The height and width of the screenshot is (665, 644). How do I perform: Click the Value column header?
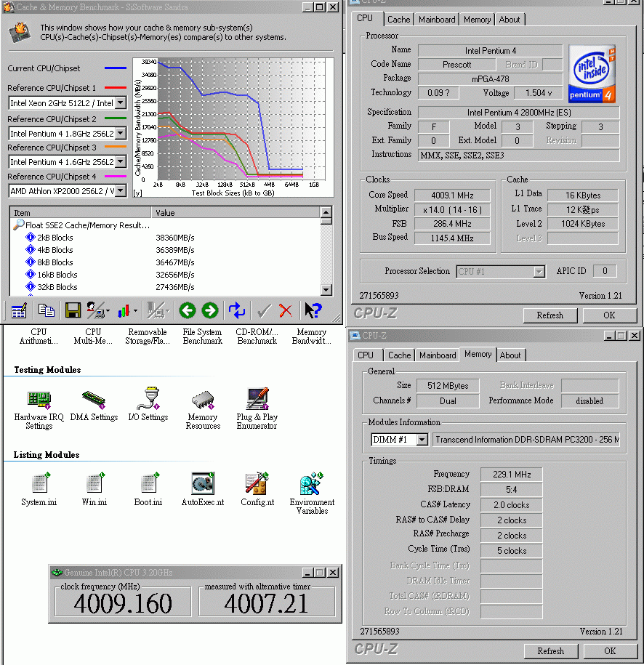click(x=236, y=212)
